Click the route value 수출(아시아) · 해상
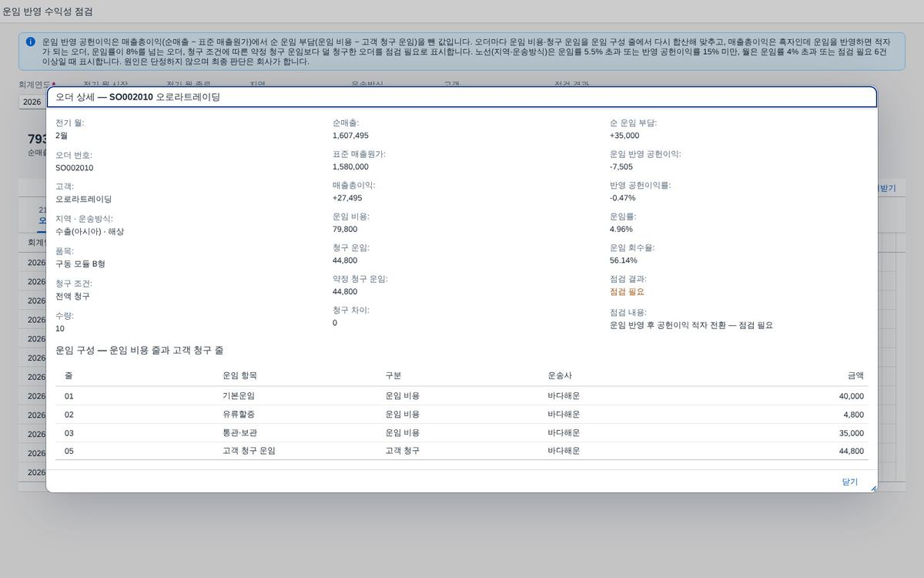This screenshot has height=578, width=924. point(89,231)
